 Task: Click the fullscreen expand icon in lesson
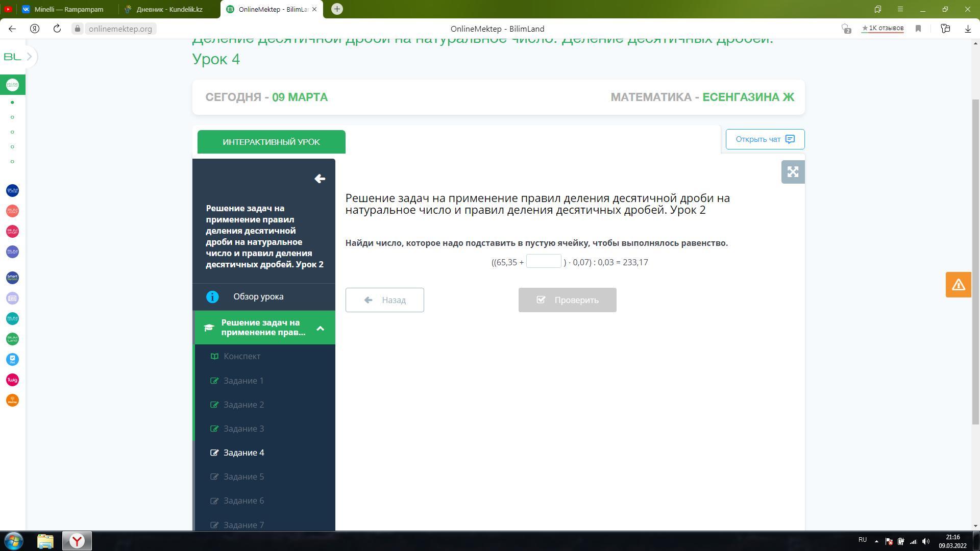[x=793, y=172]
